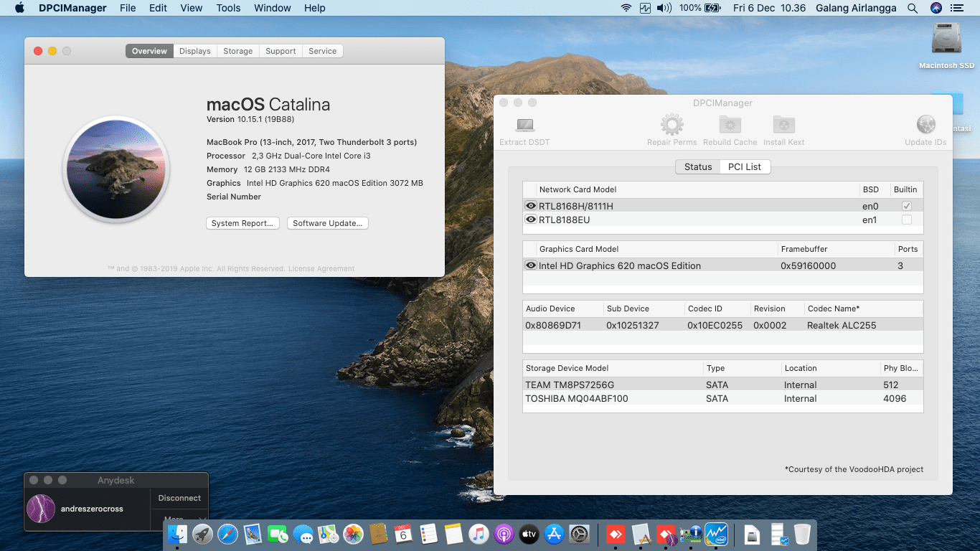The image size is (980, 551).
Task: Click the Install Kext toolbar icon
Action: 783,125
